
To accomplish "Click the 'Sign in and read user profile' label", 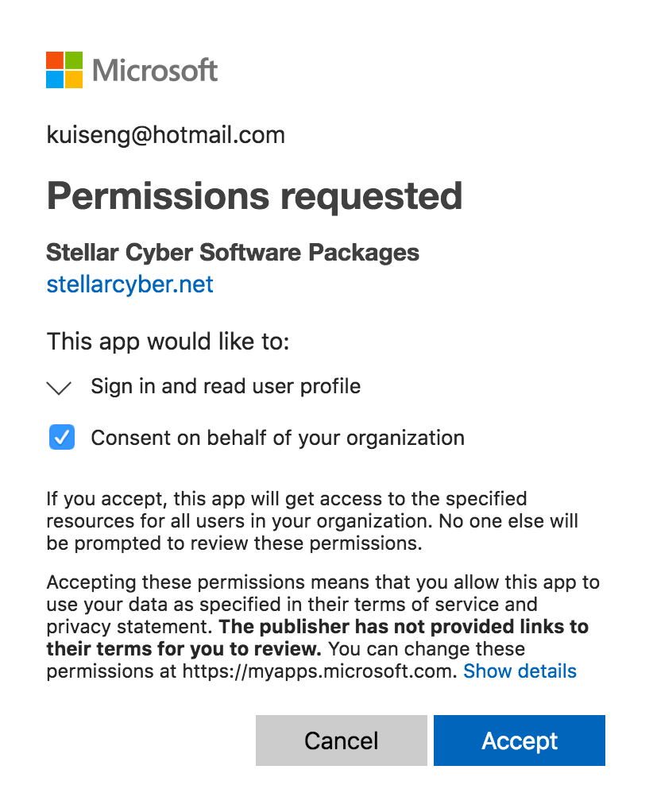I will 226,387.
